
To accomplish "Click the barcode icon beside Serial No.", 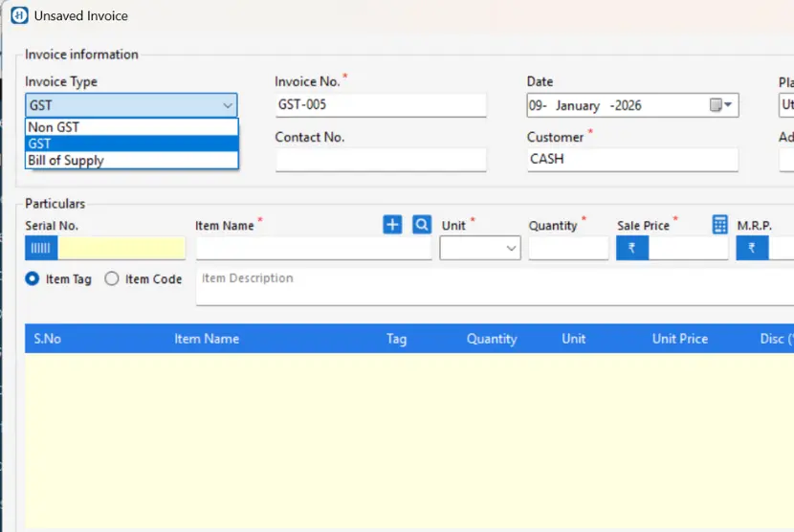I will [40, 249].
